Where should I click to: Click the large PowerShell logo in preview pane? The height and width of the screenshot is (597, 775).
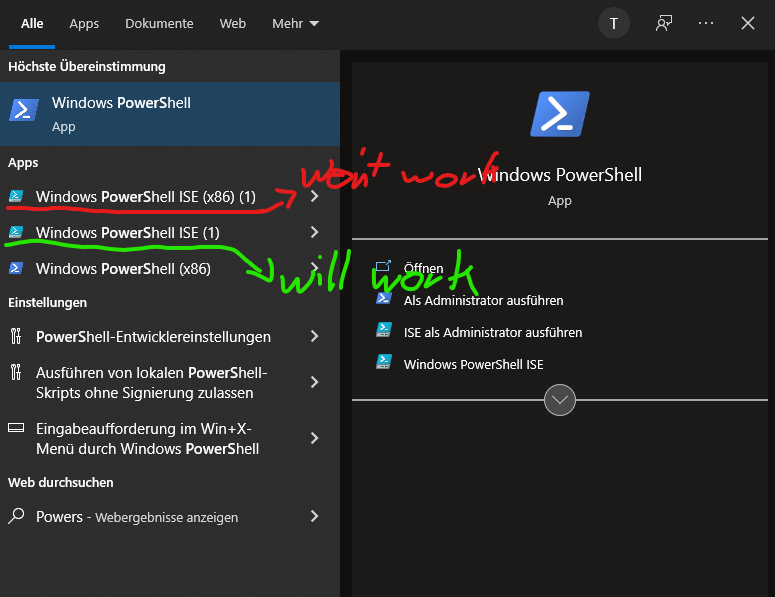point(560,114)
